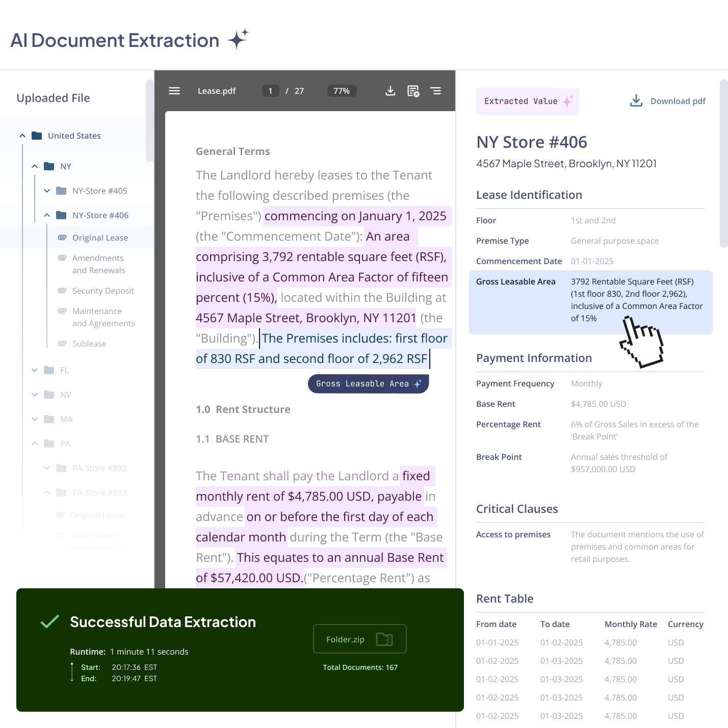Screen dimensions: 728x728
Task: Click the zip folder icon in Folder.zip button
Action: (384, 639)
